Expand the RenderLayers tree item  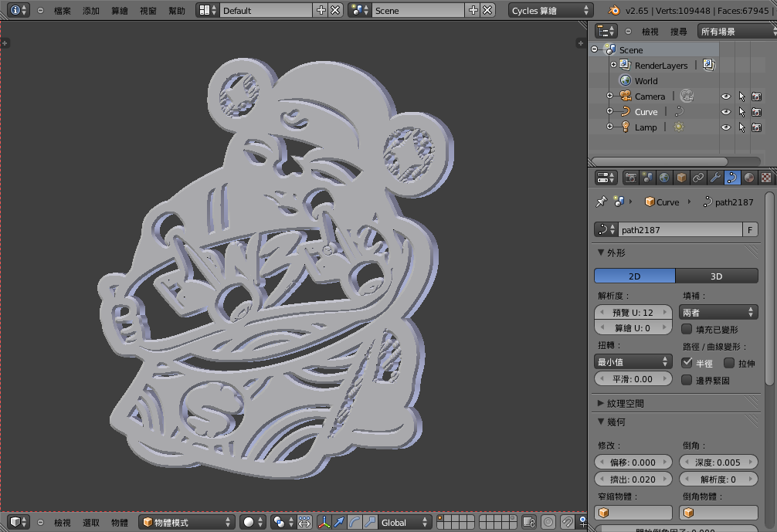click(x=613, y=65)
